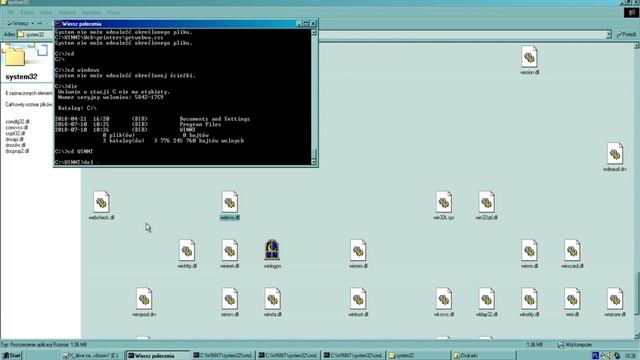Select the winhttp.dll file icon
This screenshot has height=360, width=640.
coord(187,251)
